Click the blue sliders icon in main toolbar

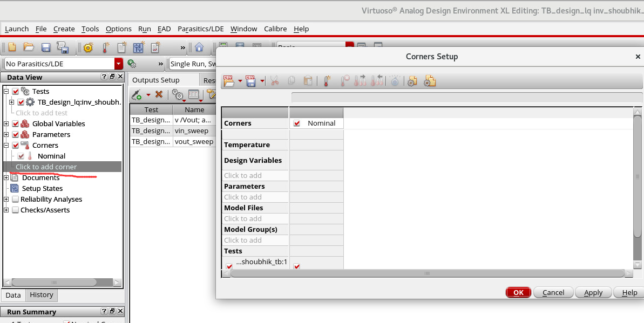tap(138, 47)
